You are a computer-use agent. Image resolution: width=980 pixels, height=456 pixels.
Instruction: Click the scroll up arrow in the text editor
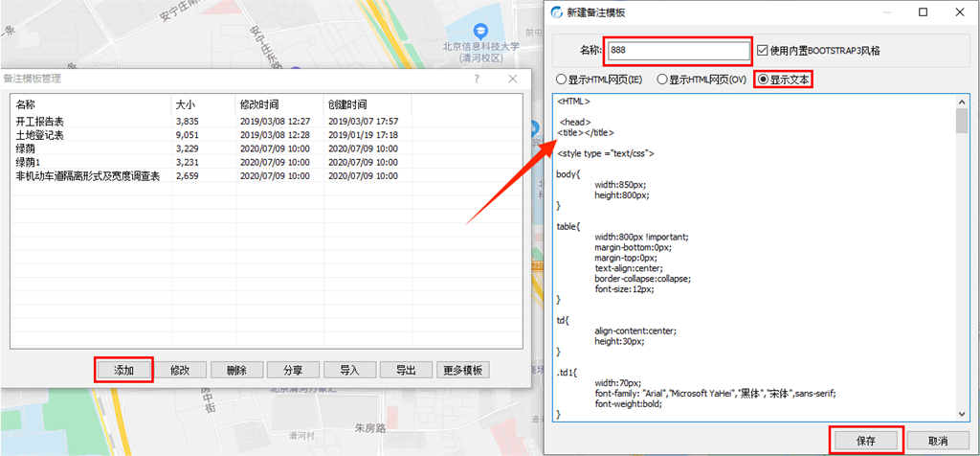click(962, 101)
